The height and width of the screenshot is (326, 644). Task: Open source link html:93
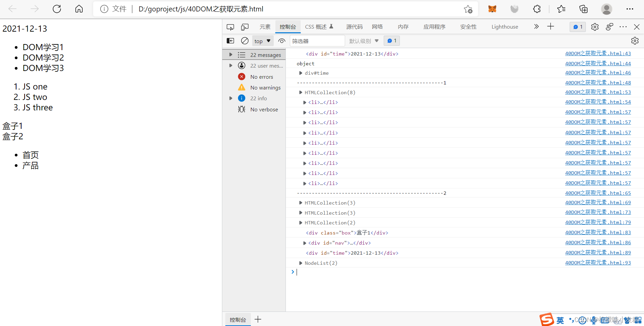point(598,263)
